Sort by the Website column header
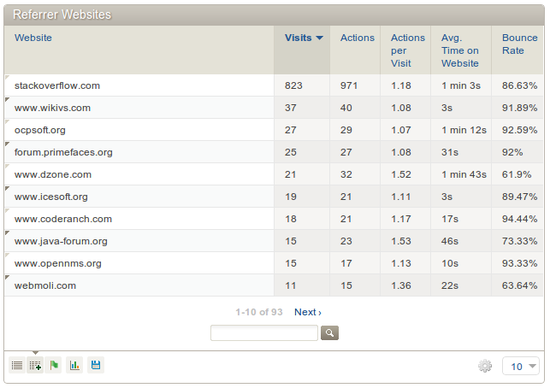The image size is (550, 388). (33, 38)
